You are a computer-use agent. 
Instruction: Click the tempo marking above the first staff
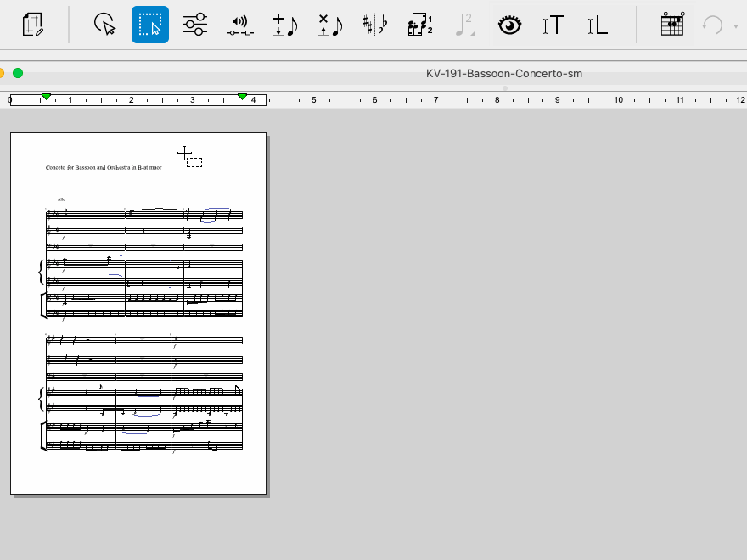(61, 199)
